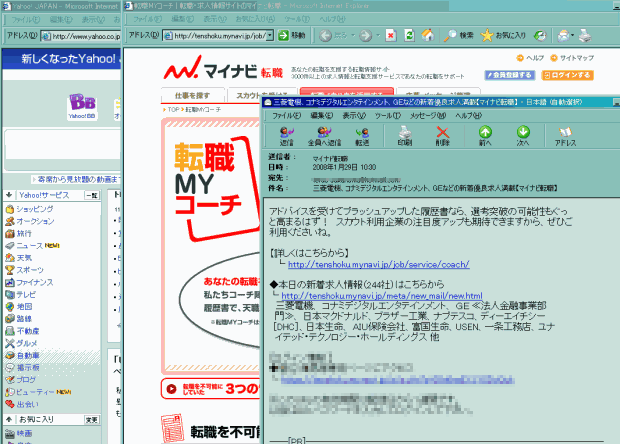Image resolution: width=620 pixels, height=444 pixels.
Task: Click the History icon in browser toolbar
Action: 540,36
